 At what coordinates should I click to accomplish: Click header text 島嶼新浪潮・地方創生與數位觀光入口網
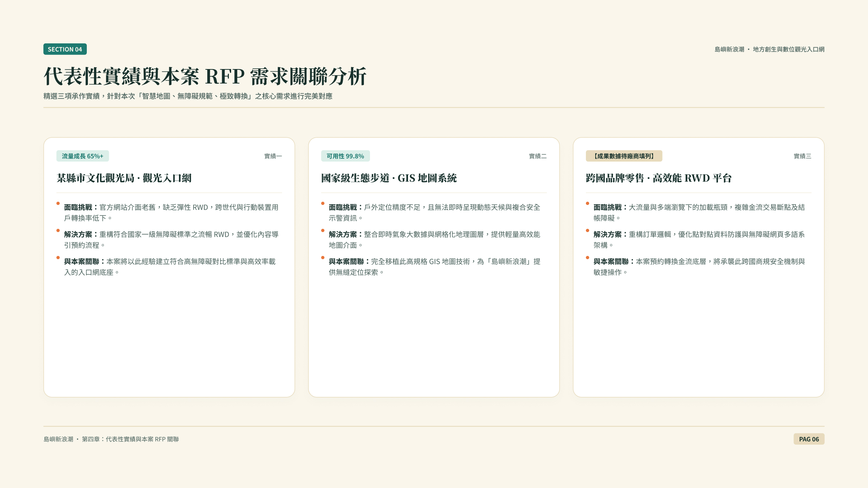tap(769, 49)
